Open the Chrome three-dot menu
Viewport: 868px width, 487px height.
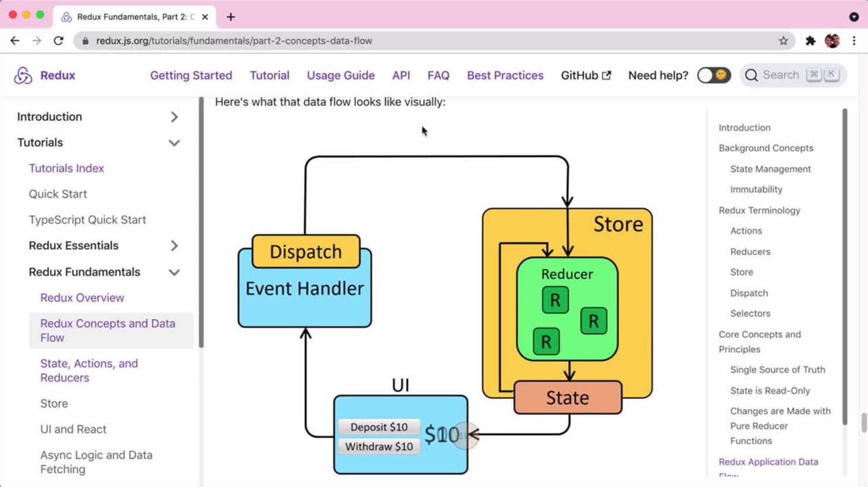tap(854, 40)
